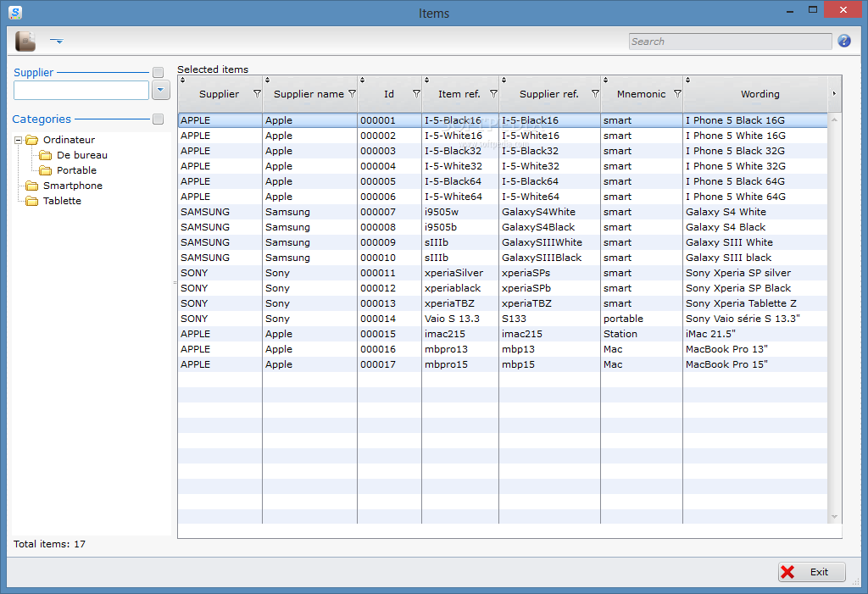Select the Tablette category folder
The width and height of the screenshot is (868, 594).
53,201
